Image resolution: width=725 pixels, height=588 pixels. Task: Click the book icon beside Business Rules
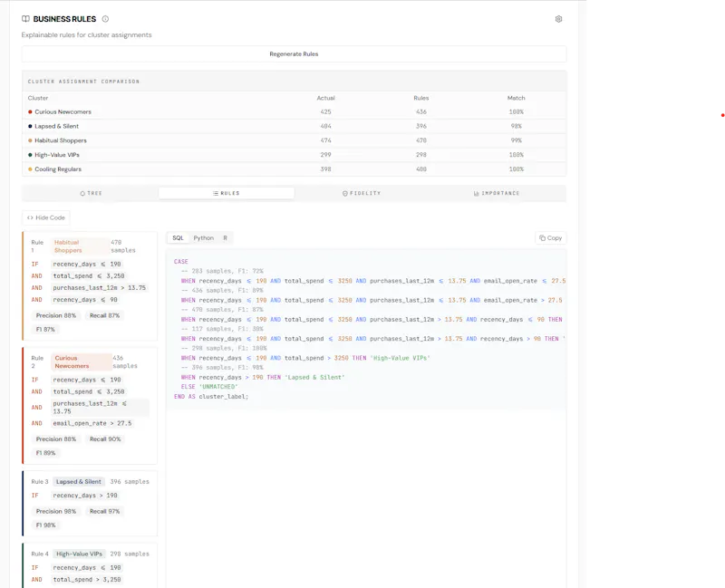click(x=25, y=19)
